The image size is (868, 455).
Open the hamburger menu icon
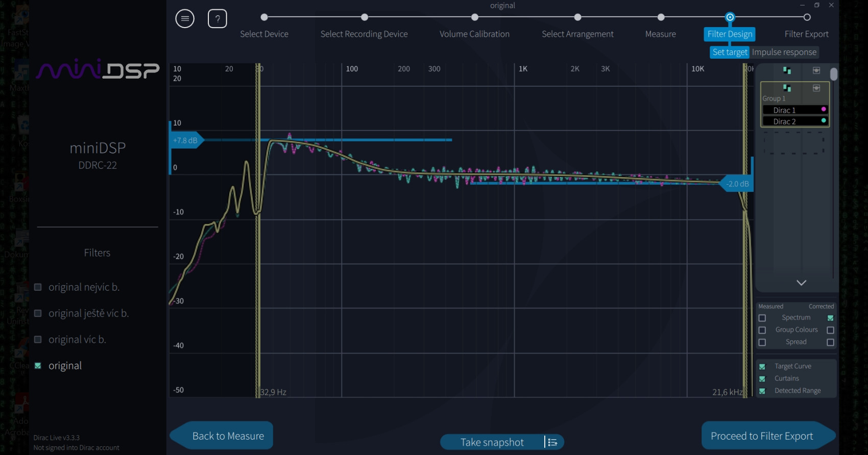tap(185, 19)
